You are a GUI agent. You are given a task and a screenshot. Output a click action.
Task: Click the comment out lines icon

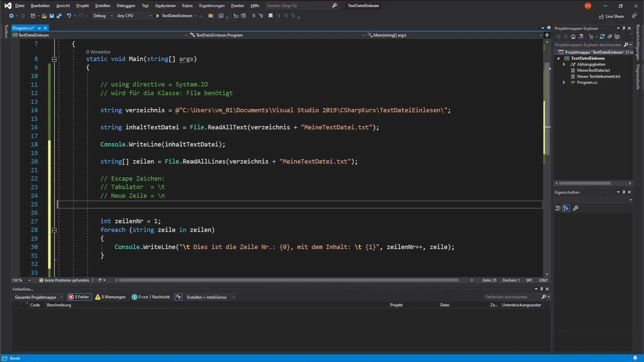coord(254,16)
